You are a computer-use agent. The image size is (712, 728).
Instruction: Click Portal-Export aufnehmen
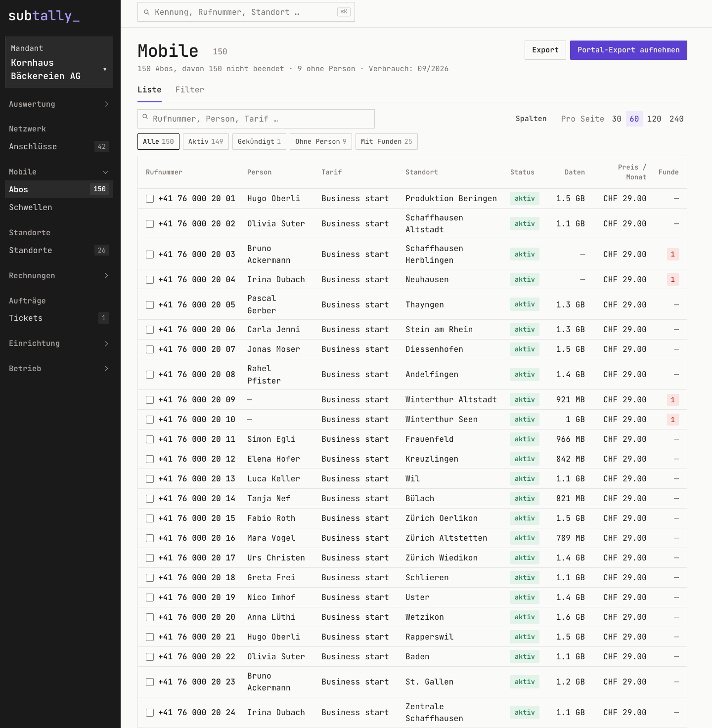click(x=628, y=50)
